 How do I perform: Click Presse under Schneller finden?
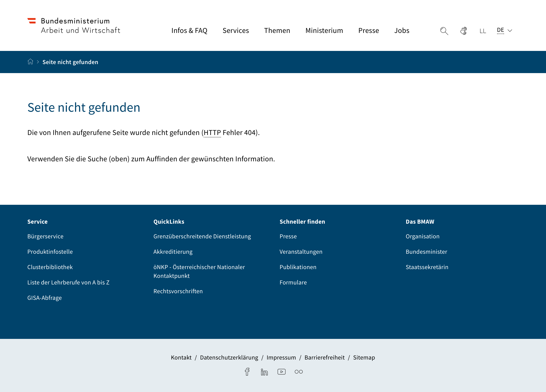[288, 236]
